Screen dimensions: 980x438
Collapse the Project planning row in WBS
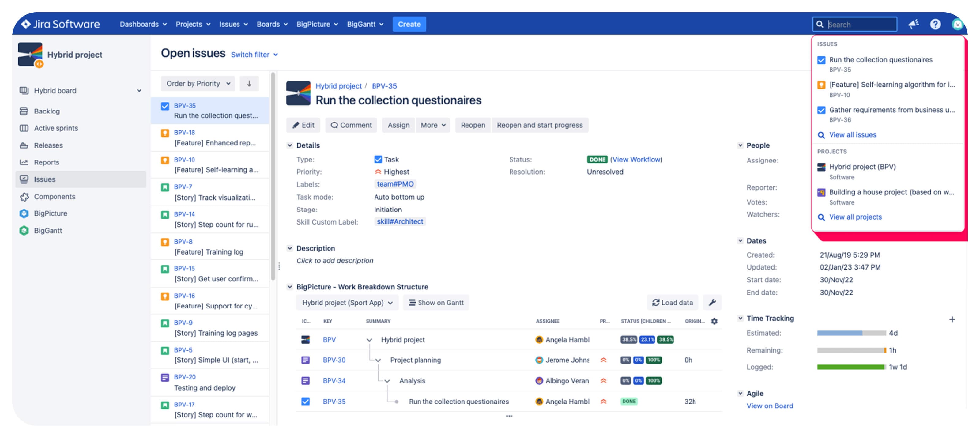[x=378, y=360]
